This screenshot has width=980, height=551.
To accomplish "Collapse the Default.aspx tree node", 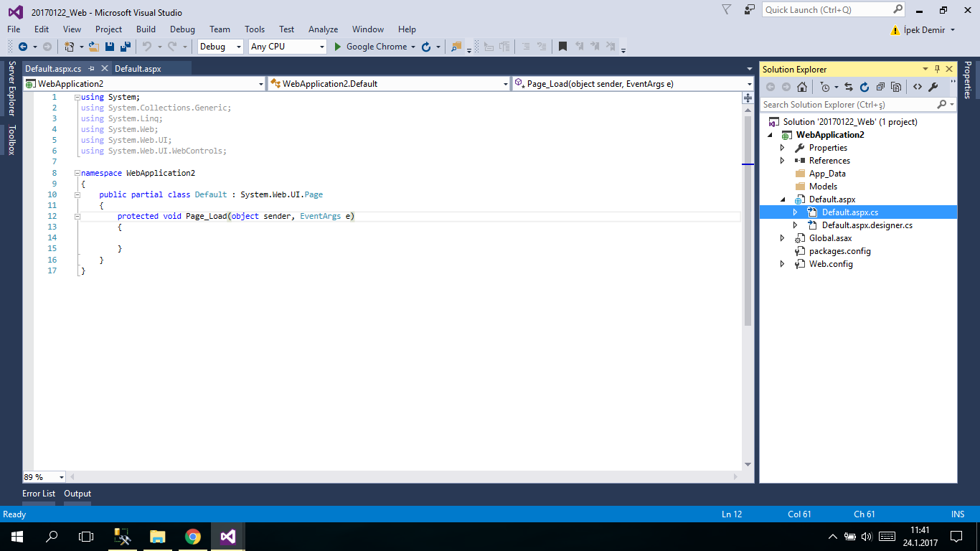I will [x=783, y=199].
